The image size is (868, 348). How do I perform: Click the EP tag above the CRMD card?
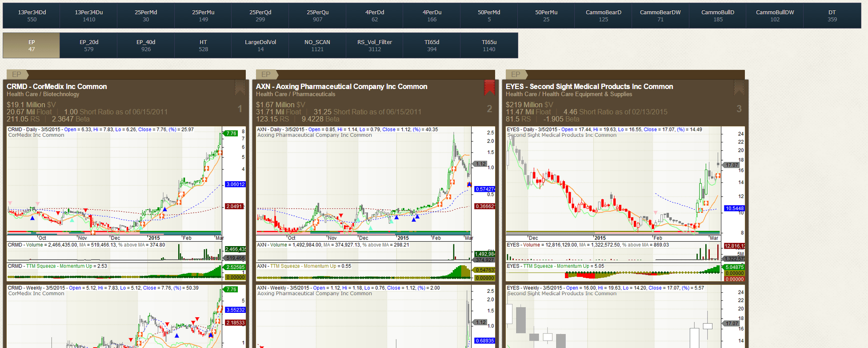point(17,74)
